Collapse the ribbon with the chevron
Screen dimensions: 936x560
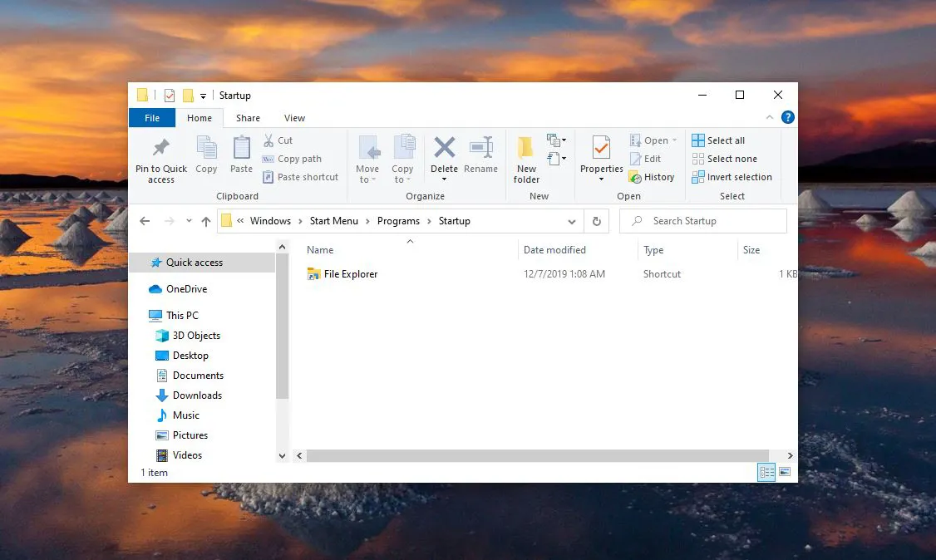click(770, 118)
